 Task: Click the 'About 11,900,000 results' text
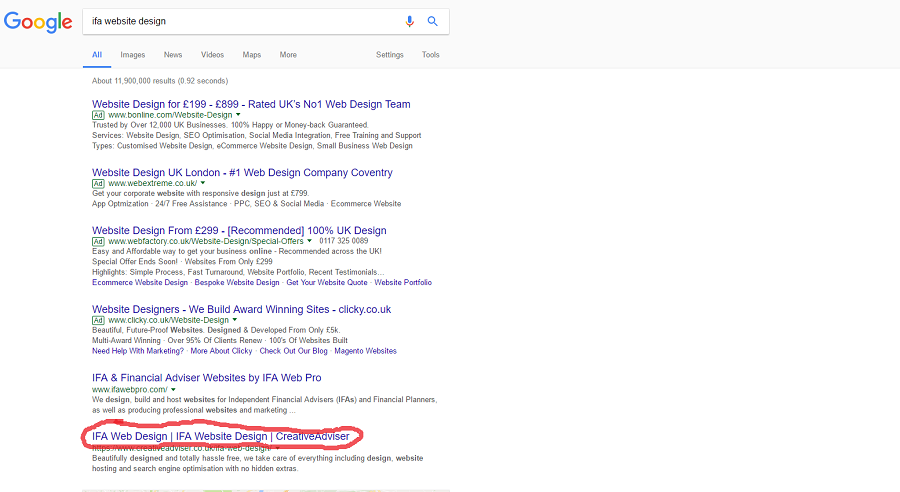(160, 81)
